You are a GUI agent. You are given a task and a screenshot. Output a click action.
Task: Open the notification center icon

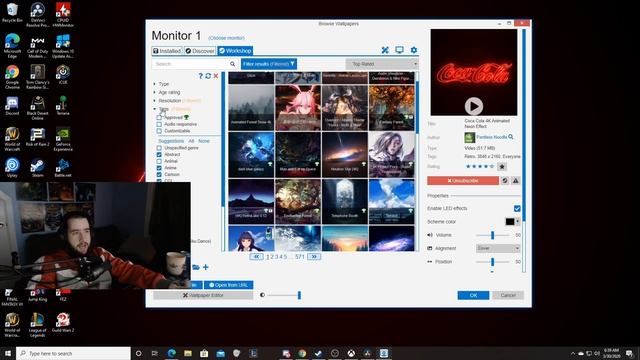click(x=629, y=353)
